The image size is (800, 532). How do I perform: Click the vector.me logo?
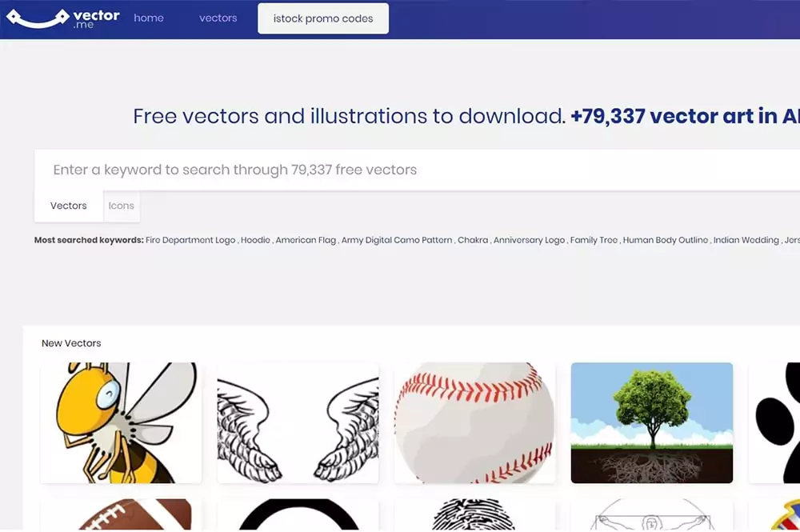coord(62,18)
